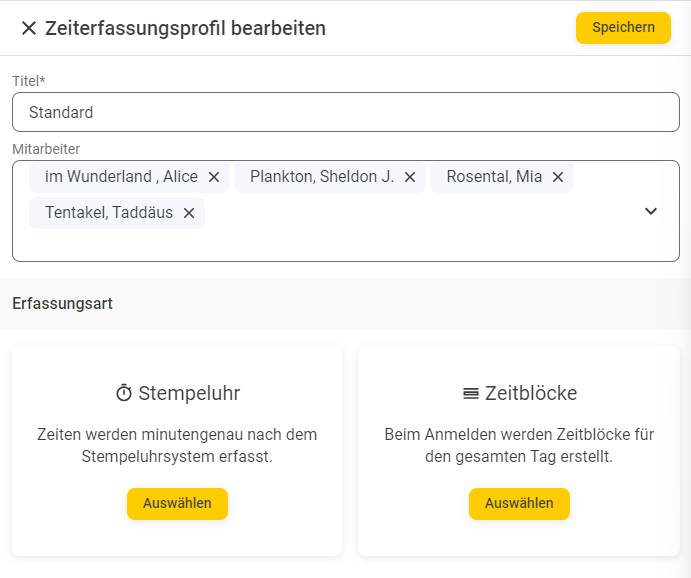Select the Plankton, Sheldon J. chip label
Screen dimensions: 691x578
(322, 177)
